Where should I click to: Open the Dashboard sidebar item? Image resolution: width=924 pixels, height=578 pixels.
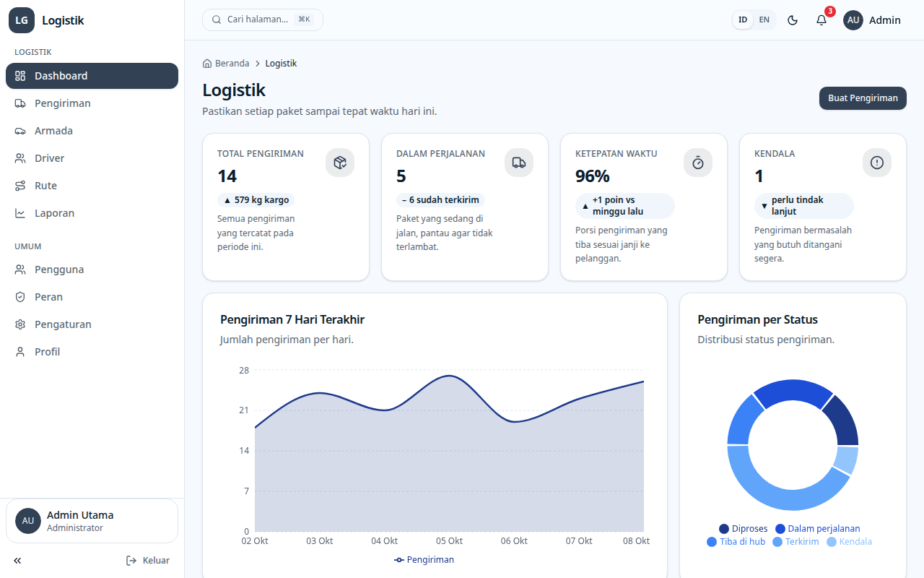tap(92, 76)
